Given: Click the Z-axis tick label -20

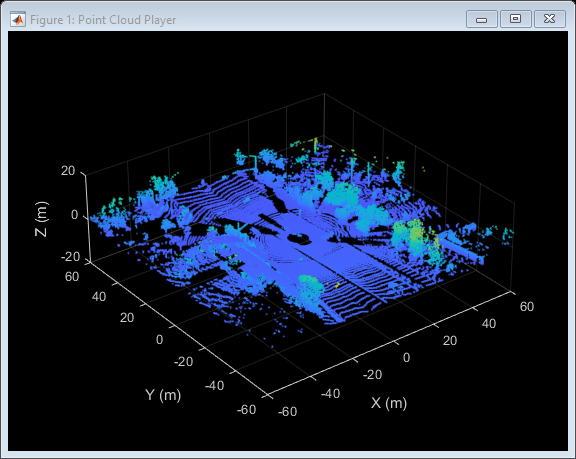Looking at the screenshot, I should [x=70, y=257].
